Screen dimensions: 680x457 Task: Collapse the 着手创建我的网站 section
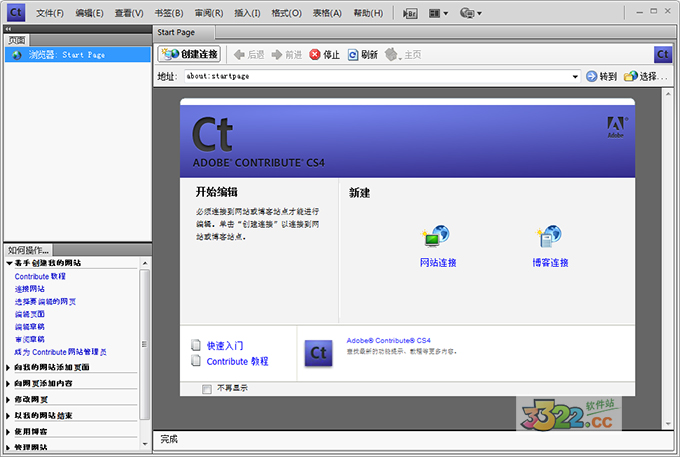(x=9, y=263)
